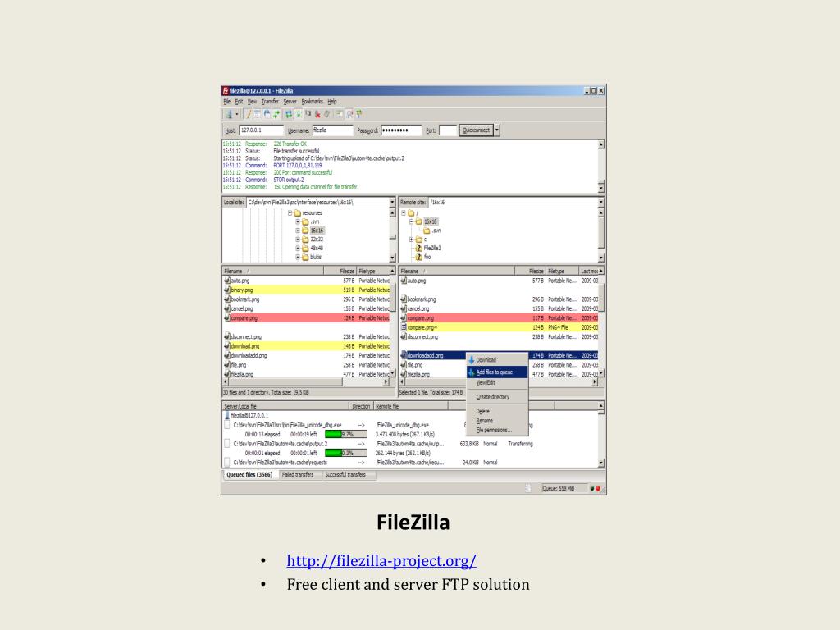Click the Cancel current operation toolbar icon
Viewport: 840px width, 630px height.
point(308,114)
